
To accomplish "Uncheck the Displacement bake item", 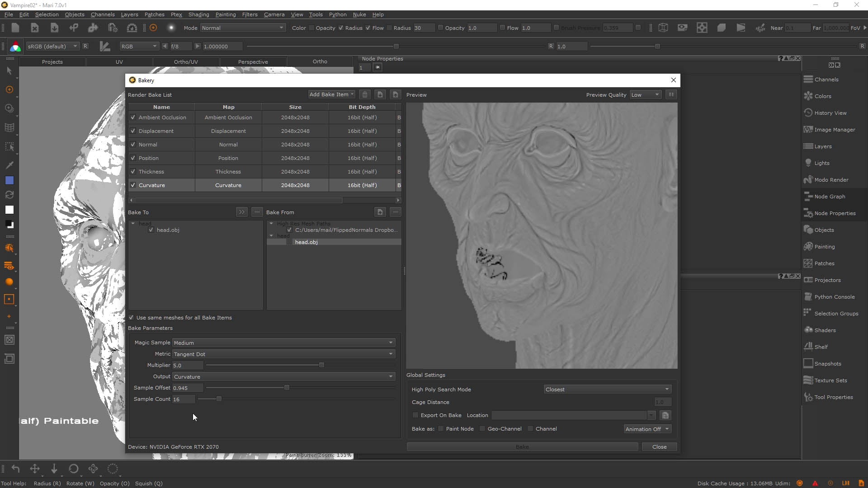I will point(133,131).
